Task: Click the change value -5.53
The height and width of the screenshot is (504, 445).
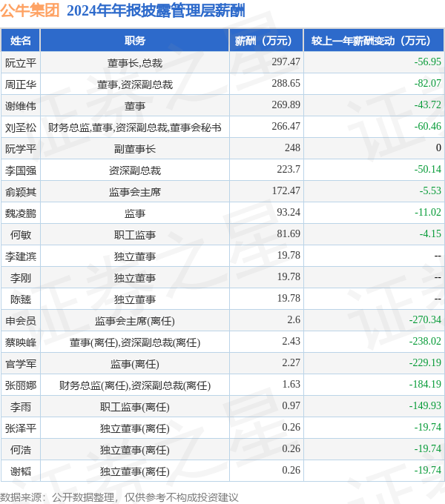Action: click(x=430, y=191)
